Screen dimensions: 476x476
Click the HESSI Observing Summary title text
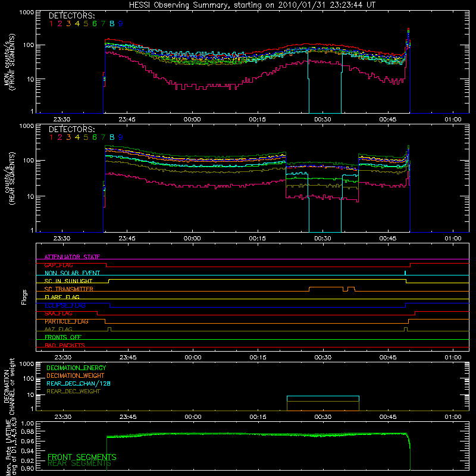[252, 5]
